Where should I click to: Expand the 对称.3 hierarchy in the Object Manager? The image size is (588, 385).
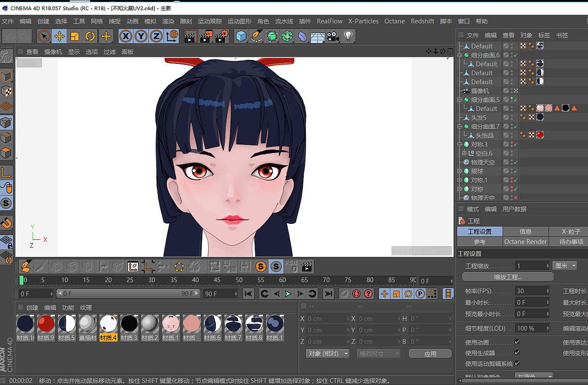460,144
